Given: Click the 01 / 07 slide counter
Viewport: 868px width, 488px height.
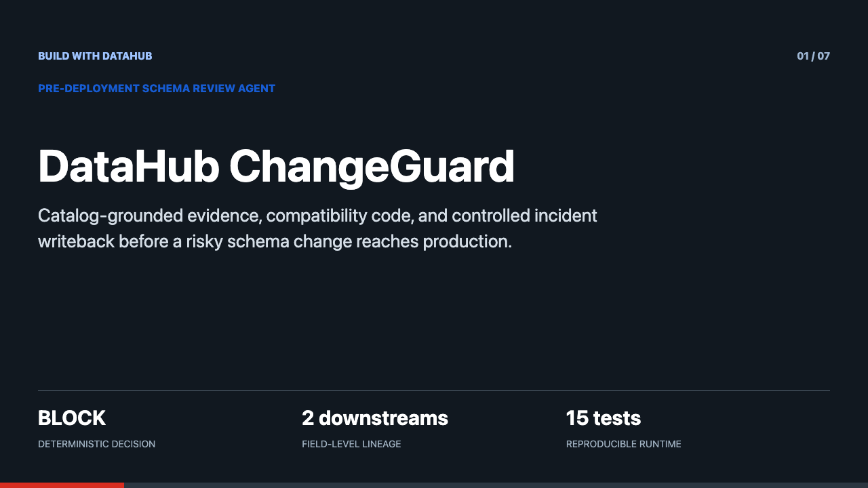Looking at the screenshot, I should 813,56.
